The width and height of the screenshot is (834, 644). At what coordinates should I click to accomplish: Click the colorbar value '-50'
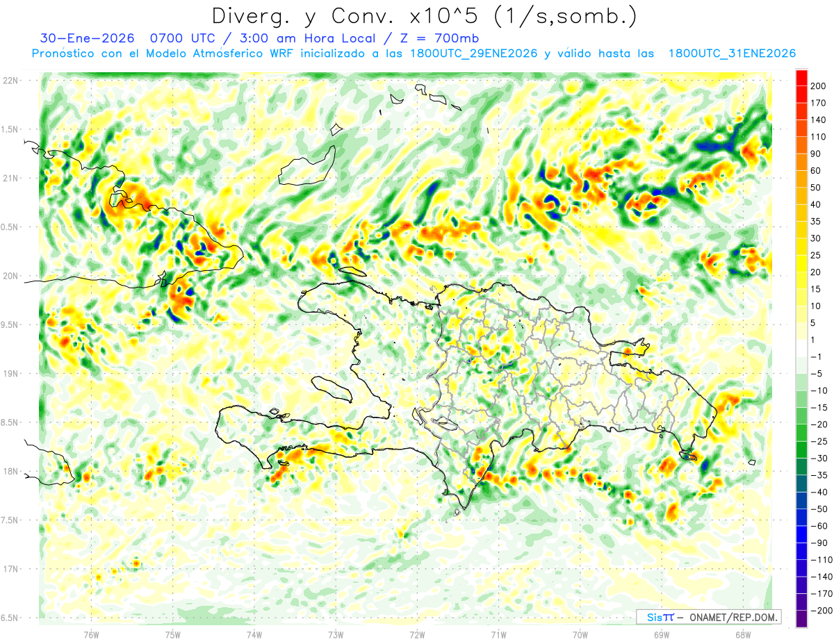[x=819, y=510]
